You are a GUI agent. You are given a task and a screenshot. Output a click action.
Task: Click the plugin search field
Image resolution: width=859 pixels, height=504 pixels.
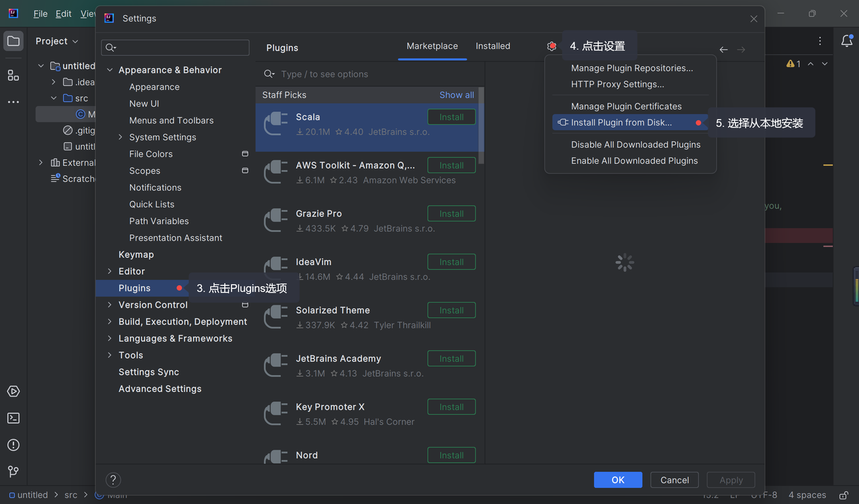(376, 74)
